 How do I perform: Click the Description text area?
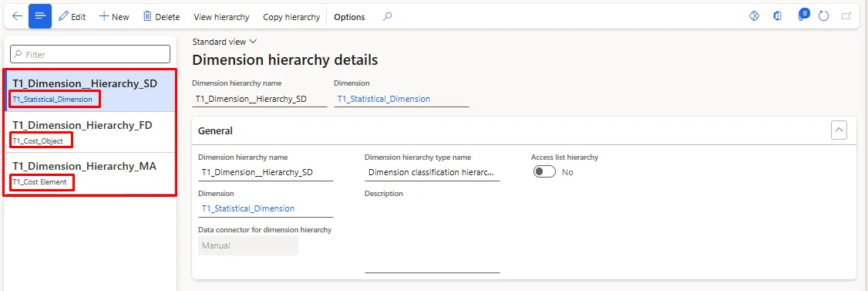click(432, 236)
